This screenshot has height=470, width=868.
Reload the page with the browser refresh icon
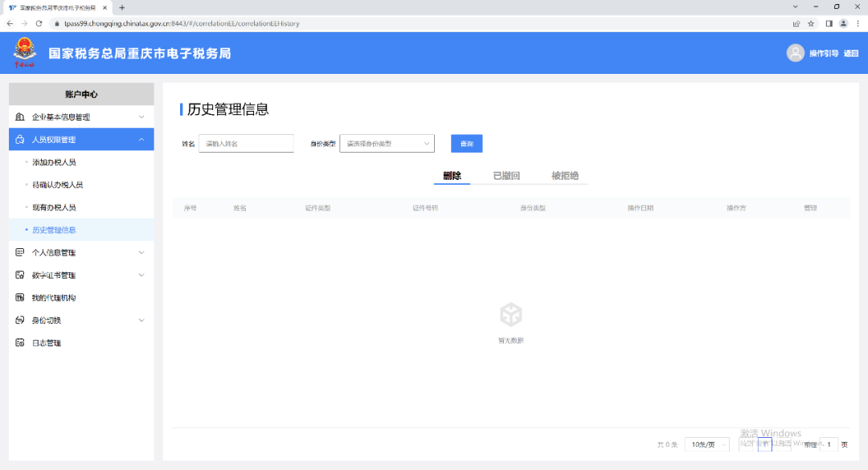coord(39,23)
